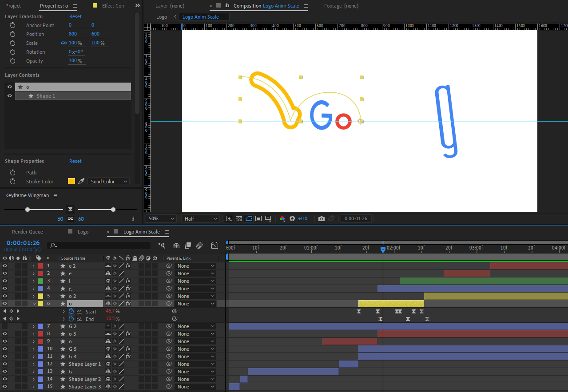Expand layer 12 Shape Layer 1

click(33, 364)
